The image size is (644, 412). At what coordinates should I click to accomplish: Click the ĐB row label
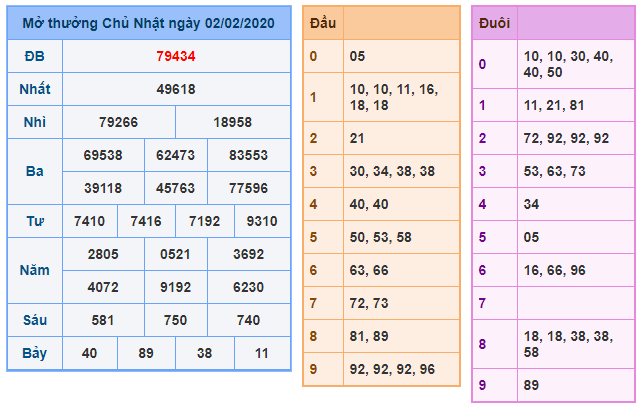click(34, 56)
